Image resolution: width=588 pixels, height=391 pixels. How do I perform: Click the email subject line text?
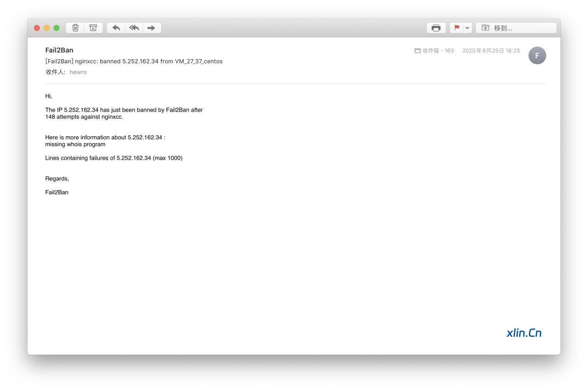click(x=134, y=61)
